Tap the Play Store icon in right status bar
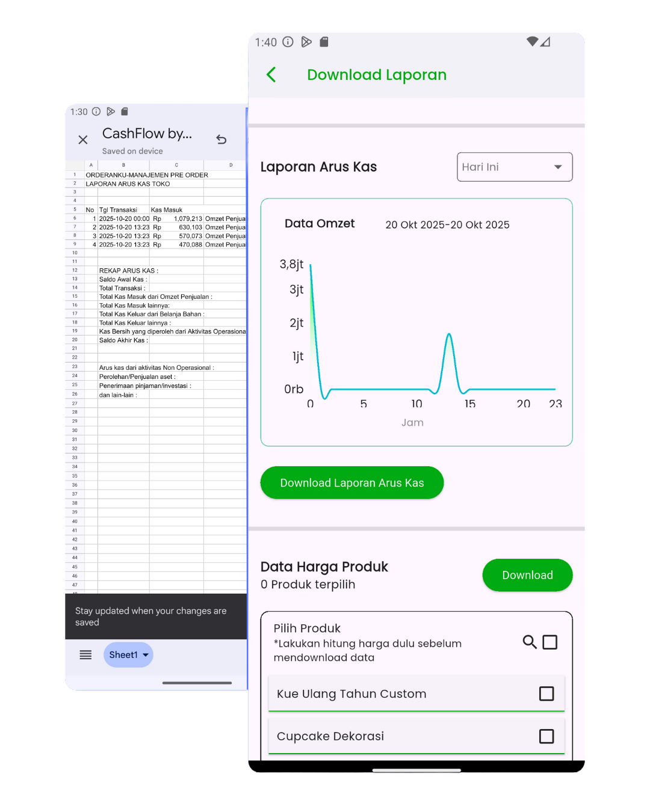Image resolution: width=650 pixels, height=812 pixels. 306,42
